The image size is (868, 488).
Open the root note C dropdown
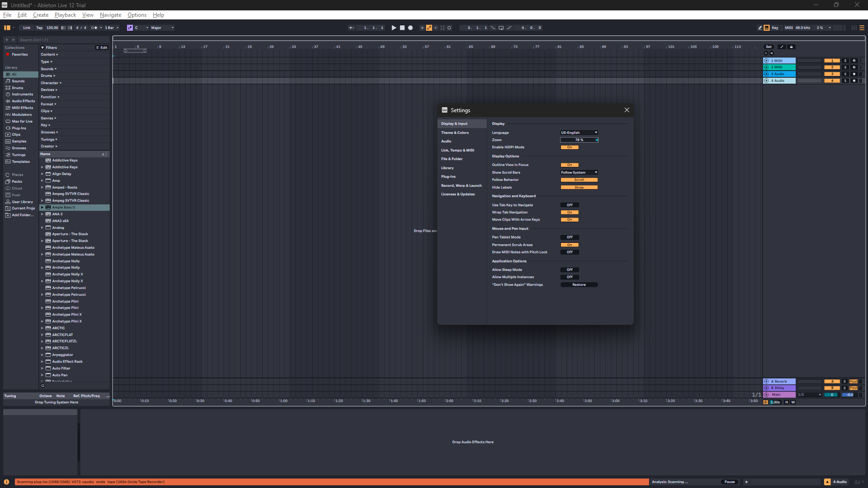click(141, 28)
